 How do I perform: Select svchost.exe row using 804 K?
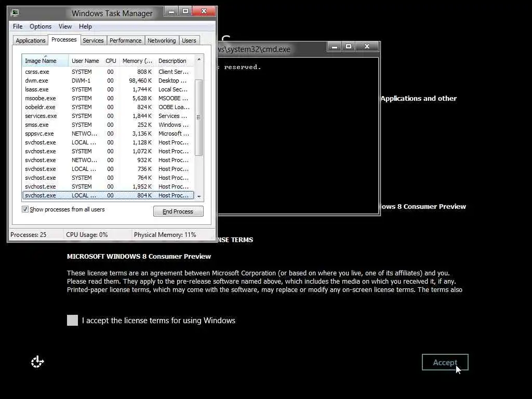click(x=108, y=195)
